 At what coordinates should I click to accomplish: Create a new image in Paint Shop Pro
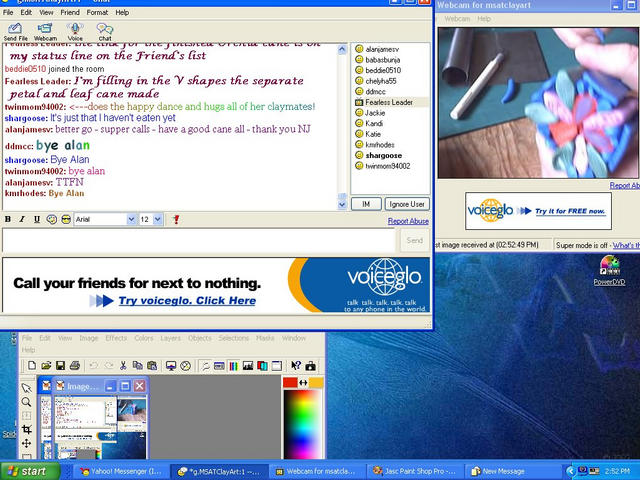[32, 366]
